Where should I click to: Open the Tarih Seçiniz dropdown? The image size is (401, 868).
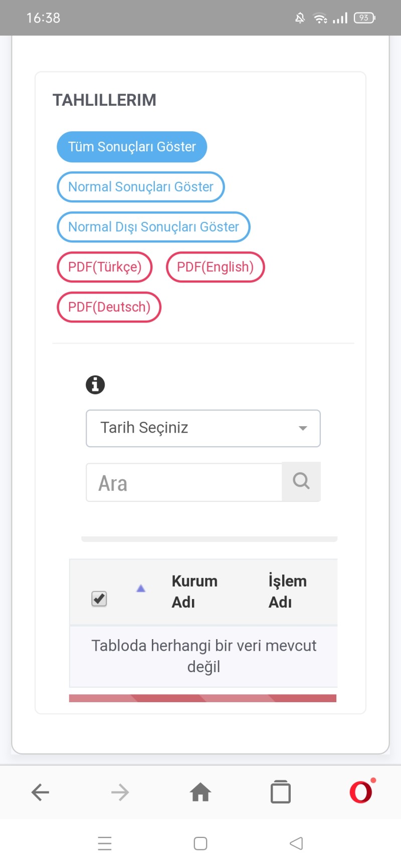[x=203, y=428]
